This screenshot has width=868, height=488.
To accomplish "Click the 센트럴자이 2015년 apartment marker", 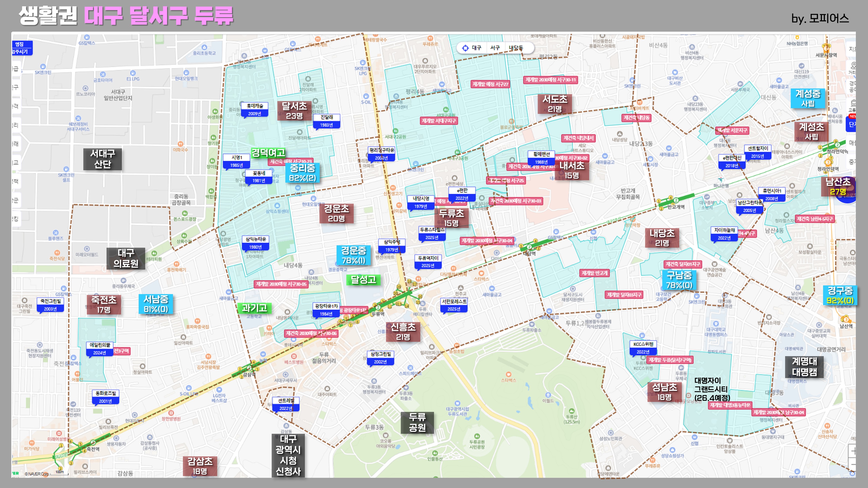I will coord(758,152).
